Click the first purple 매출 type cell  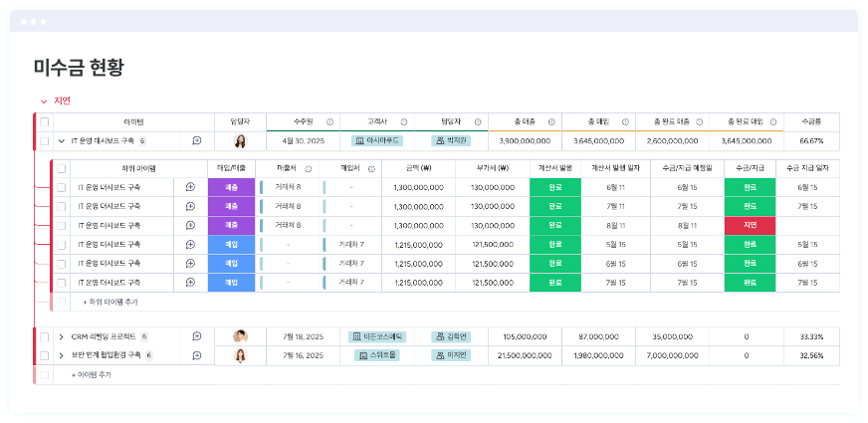click(x=231, y=187)
